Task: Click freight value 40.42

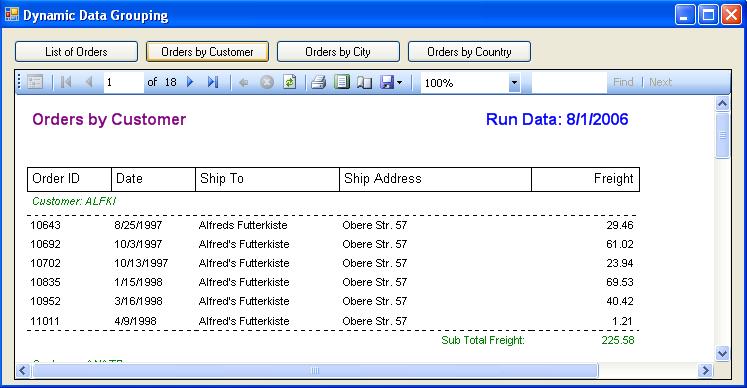Action: pos(620,301)
